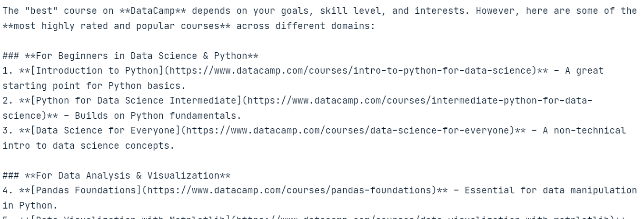Viewport: 644px width, 219px height.
Task: Open the intermediate-python-for-data course URL
Action: click(420, 101)
